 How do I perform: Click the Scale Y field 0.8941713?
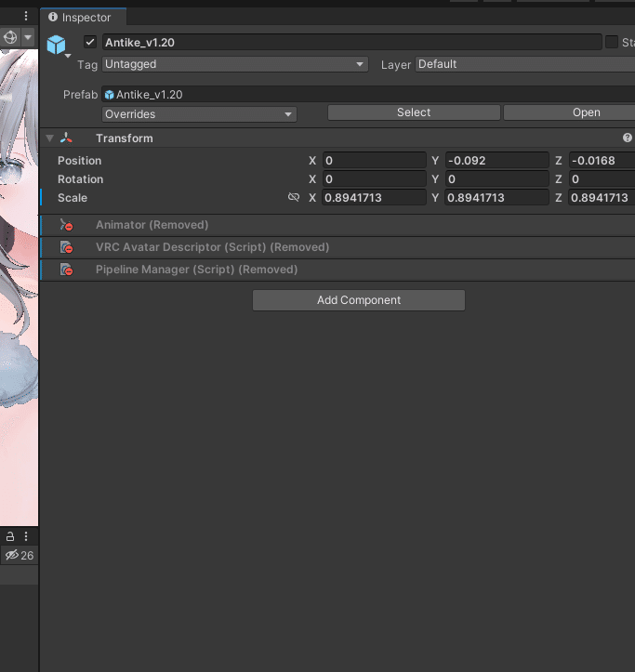(497, 198)
